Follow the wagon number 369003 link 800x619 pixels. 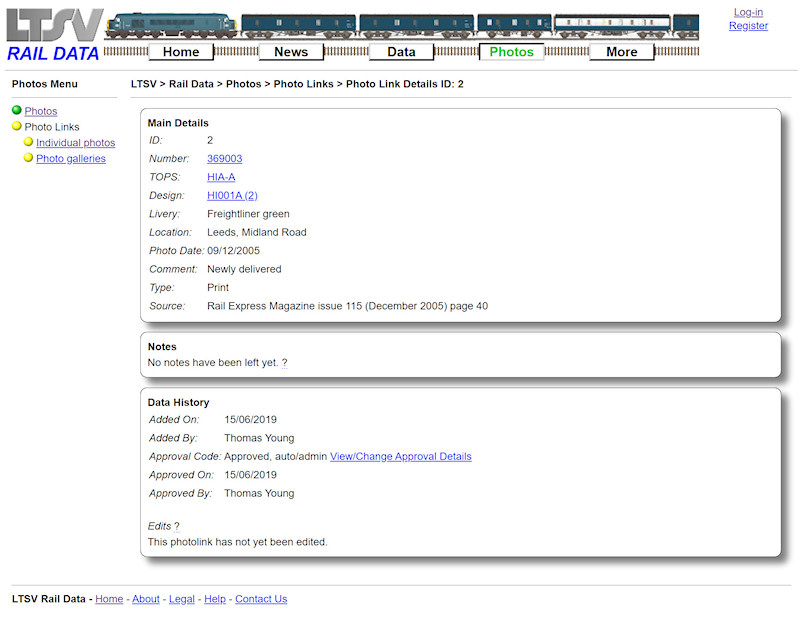pos(224,158)
